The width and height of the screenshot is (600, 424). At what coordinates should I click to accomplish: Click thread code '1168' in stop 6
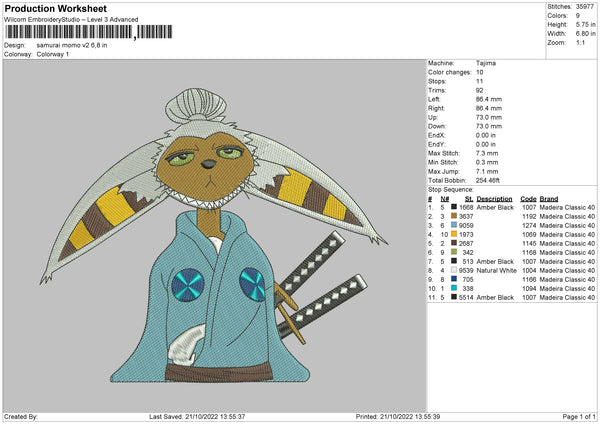[529, 253]
